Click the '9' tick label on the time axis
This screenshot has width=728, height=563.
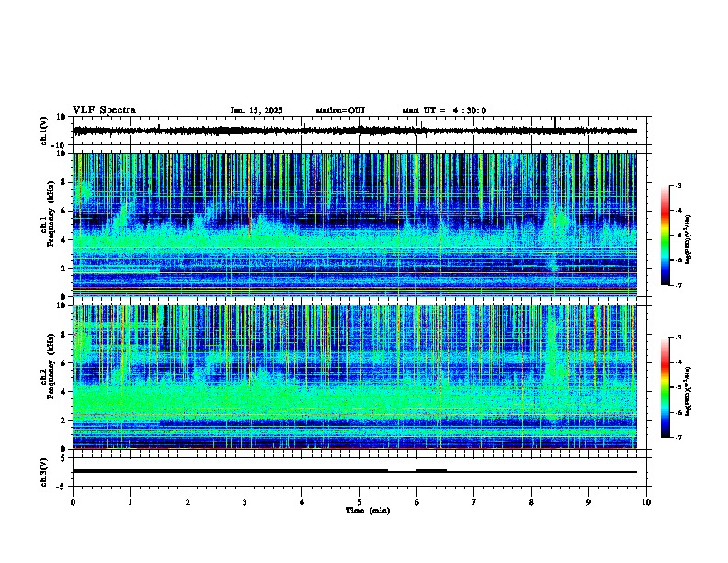(588, 502)
